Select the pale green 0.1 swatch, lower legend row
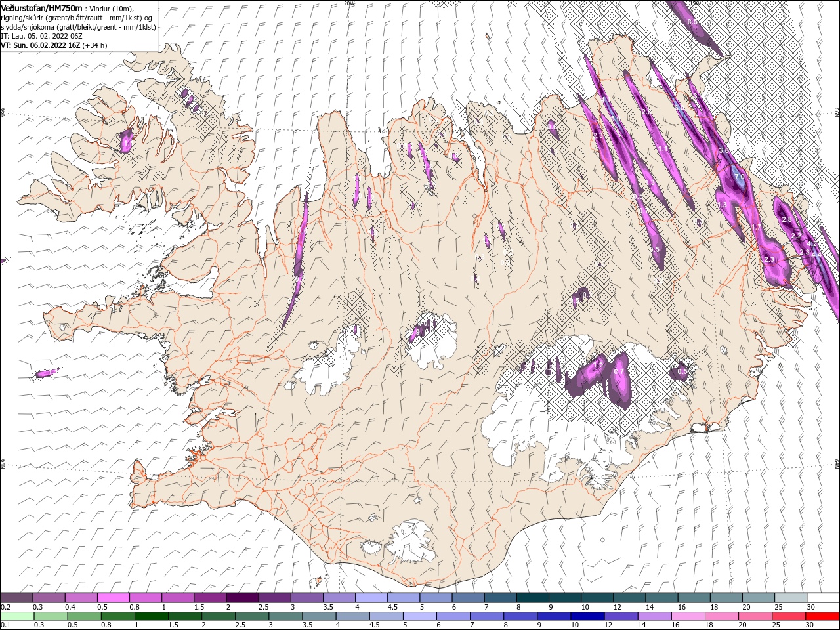The image size is (840, 630). (17, 616)
